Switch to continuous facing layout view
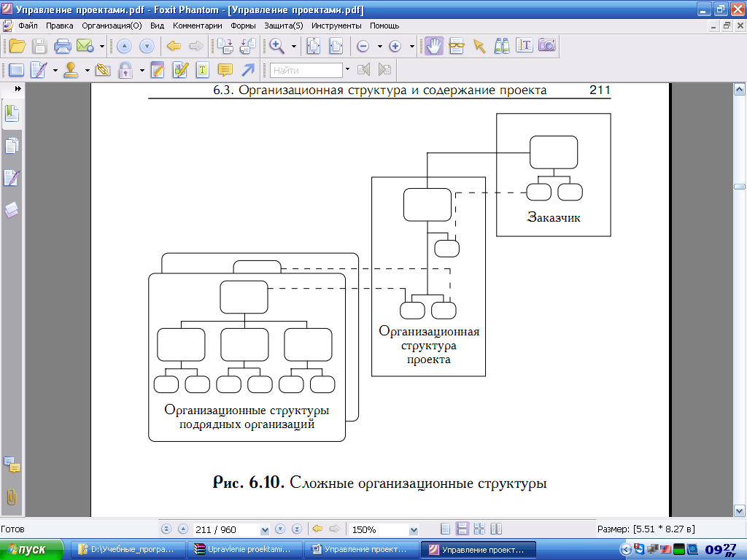The width and height of the screenshot is (747, 560). [x=479, y=529]
